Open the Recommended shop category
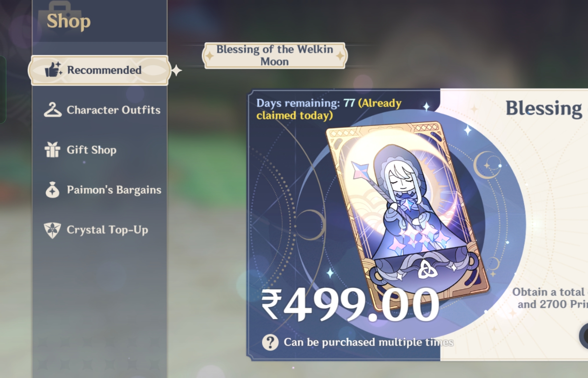Screen dimensions: 588x378 click(x=99, y=70)
